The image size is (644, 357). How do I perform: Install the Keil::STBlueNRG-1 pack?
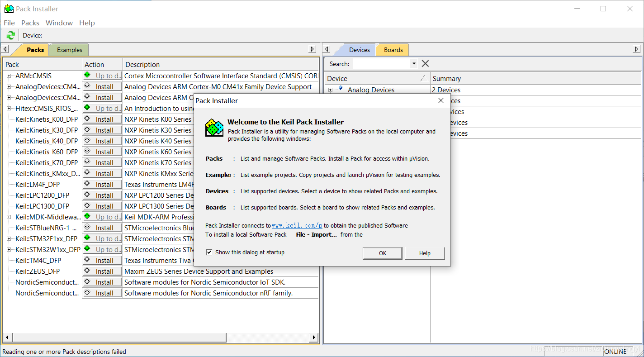click(x=103, y=228)
